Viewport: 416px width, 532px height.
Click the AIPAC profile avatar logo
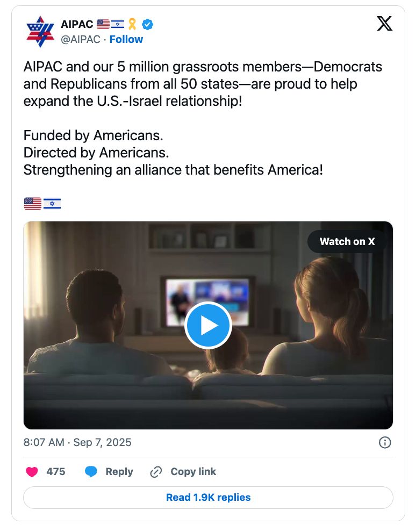coord(40,32)
